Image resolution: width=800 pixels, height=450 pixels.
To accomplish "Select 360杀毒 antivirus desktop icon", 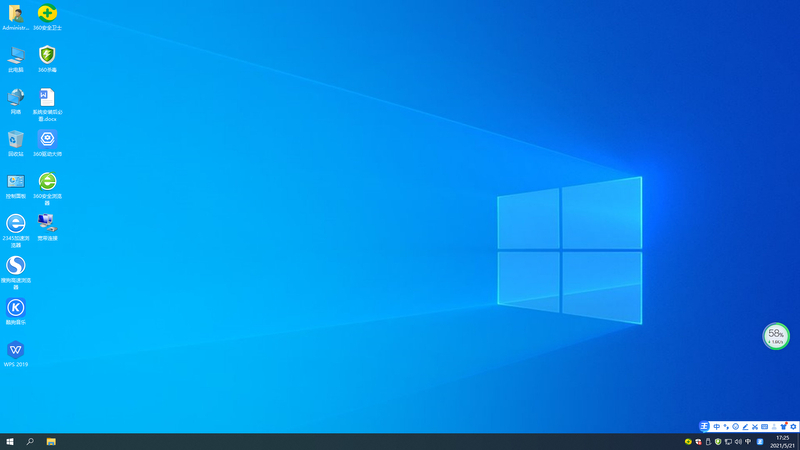I will point(47,60).
